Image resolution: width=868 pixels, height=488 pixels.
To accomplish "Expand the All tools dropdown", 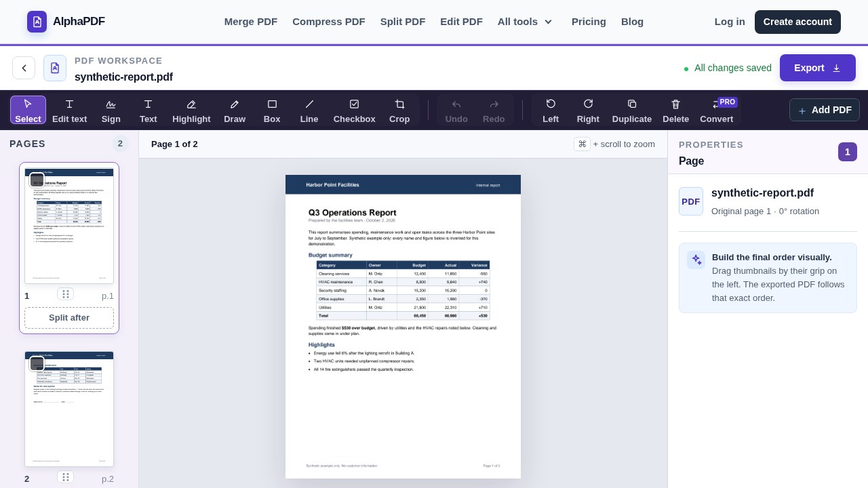I will click(x=525, y=22).
